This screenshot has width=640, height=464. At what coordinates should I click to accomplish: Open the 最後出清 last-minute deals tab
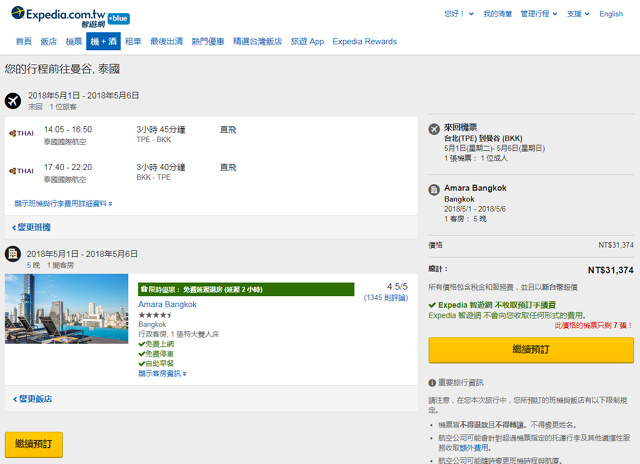point(167,41)
